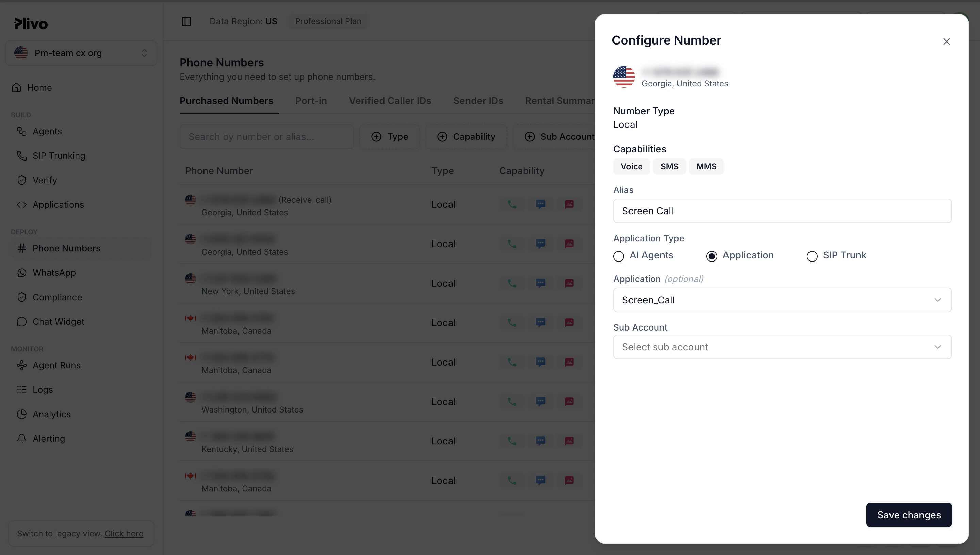
Task: Open the Chat Widget page
Action: click(81, 322)
